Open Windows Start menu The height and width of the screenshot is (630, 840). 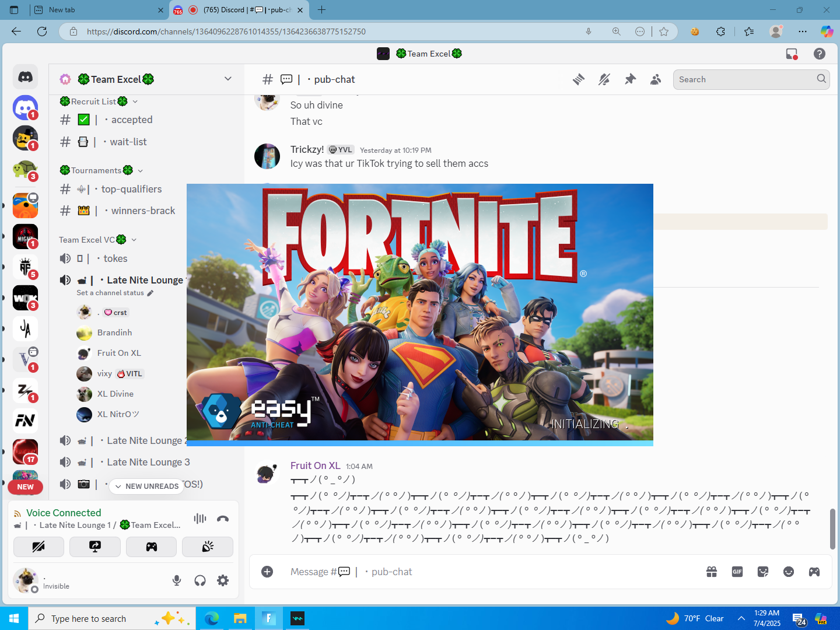point(14,618)
